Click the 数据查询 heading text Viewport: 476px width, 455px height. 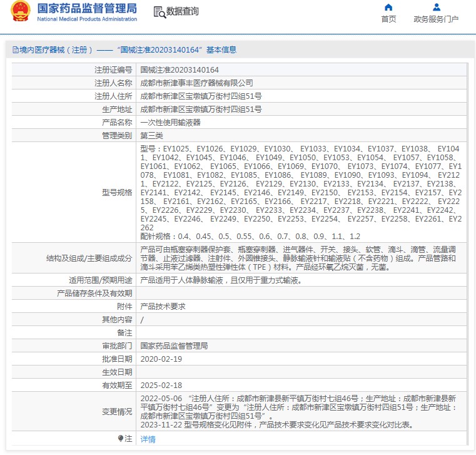point(183,11)
